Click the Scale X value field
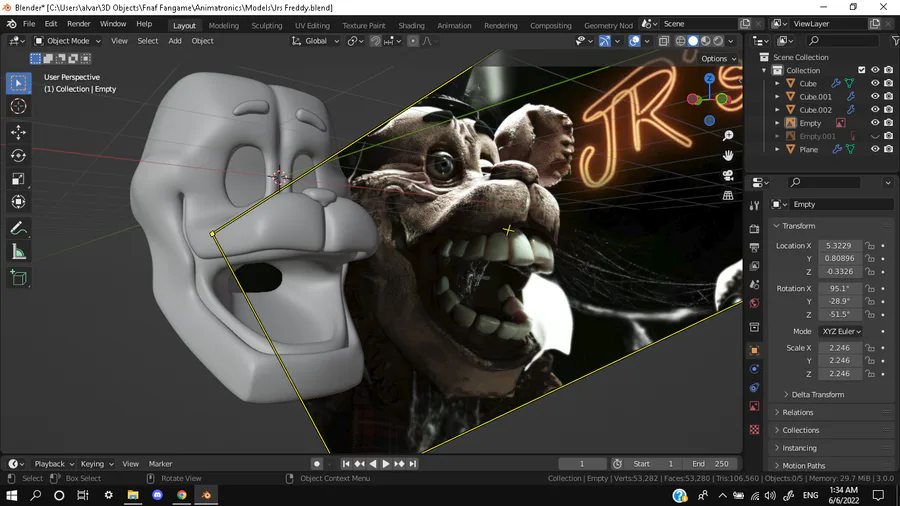The image size is (900, 506). pos(840,348)
